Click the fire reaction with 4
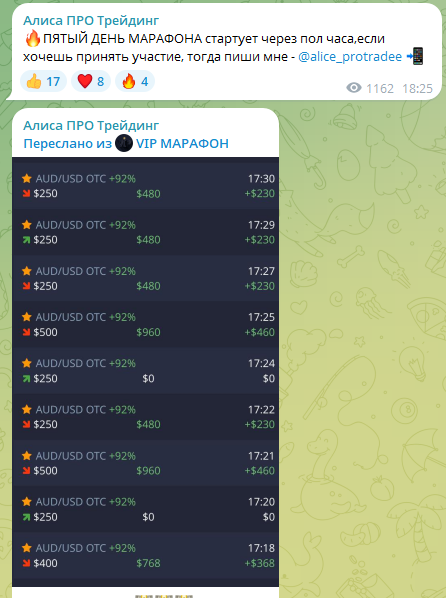 click(x=135, y=81)
